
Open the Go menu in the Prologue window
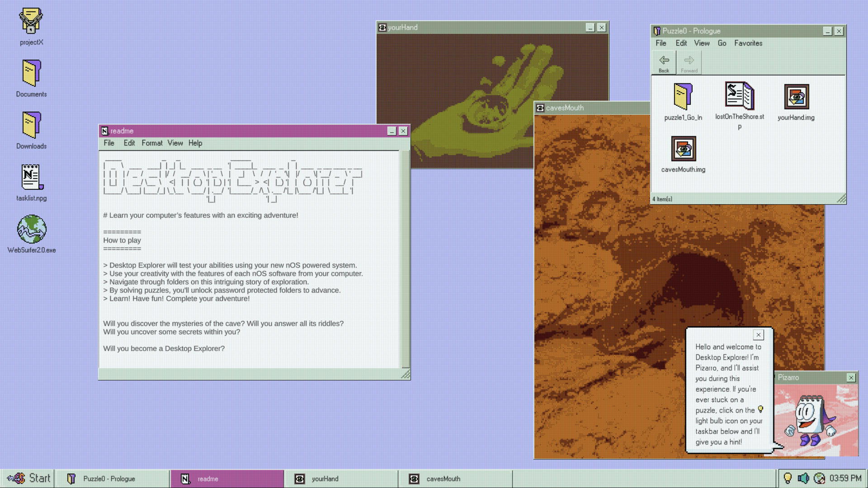click(722, 43)
